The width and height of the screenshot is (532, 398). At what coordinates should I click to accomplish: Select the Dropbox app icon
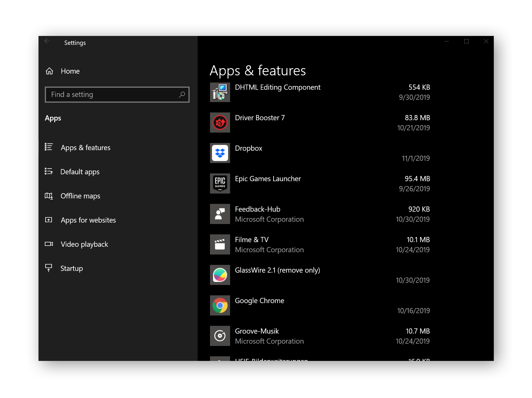pyautogui.click(x=220, y=153)
